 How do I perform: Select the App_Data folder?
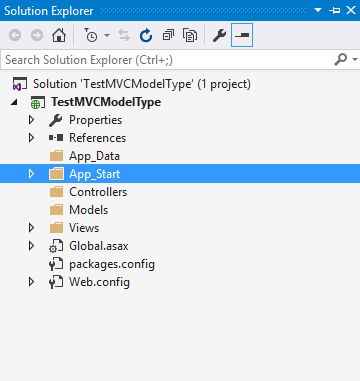pos(94,156)
